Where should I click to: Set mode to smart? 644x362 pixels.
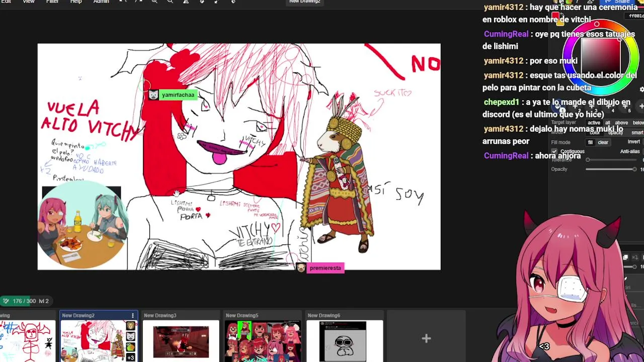coord(637,133)
